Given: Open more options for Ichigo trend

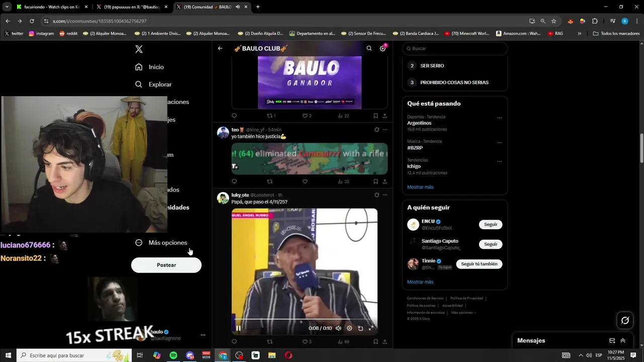Looking at the screenshot, I should (x=500, y=162).
